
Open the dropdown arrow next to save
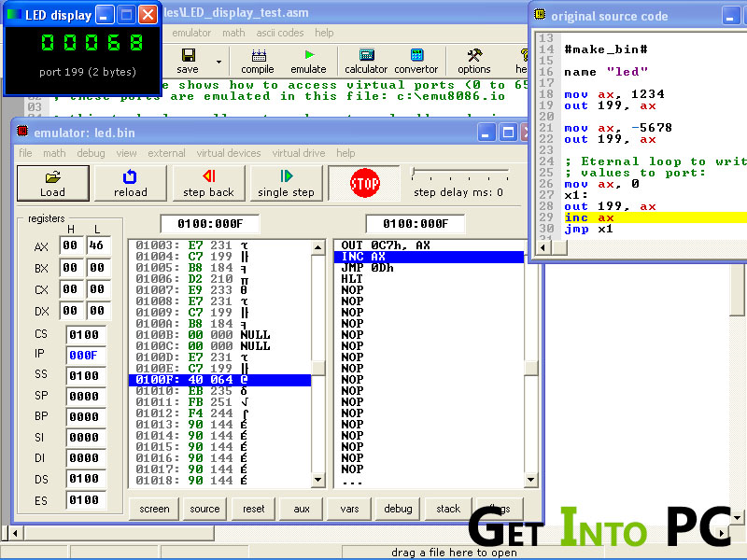218,62
